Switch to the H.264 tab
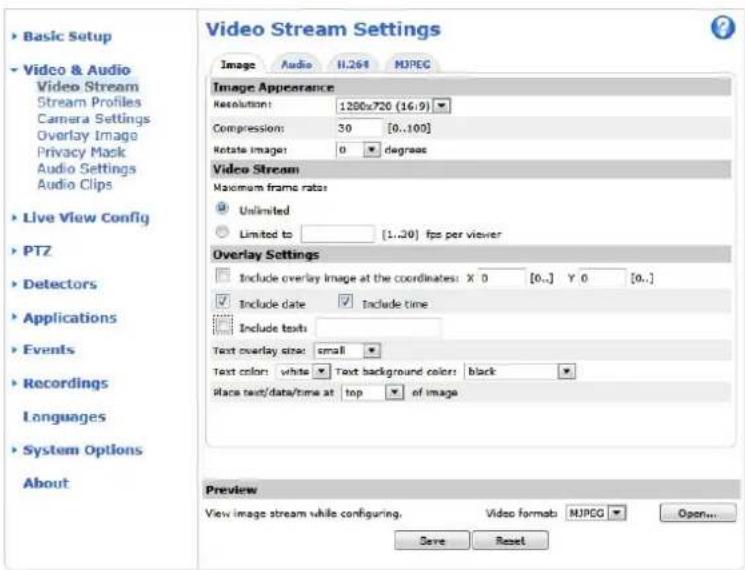 click(x=353, y=65)
